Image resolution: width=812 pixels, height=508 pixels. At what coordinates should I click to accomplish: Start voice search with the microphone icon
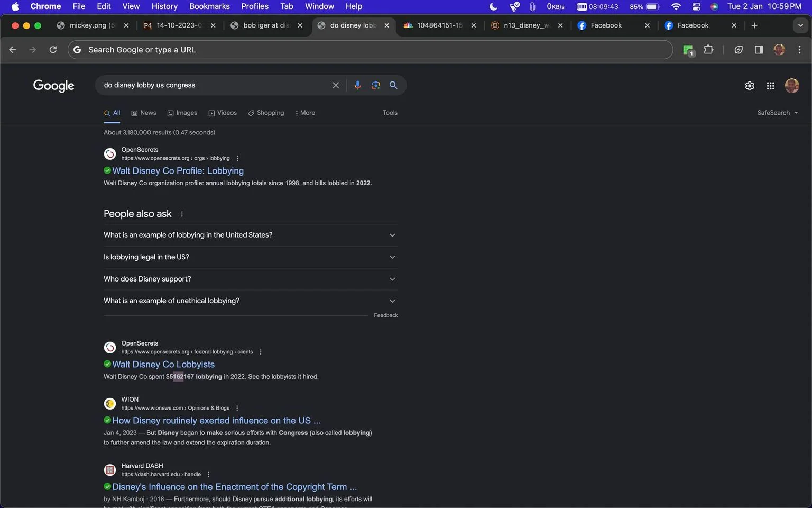357,85
